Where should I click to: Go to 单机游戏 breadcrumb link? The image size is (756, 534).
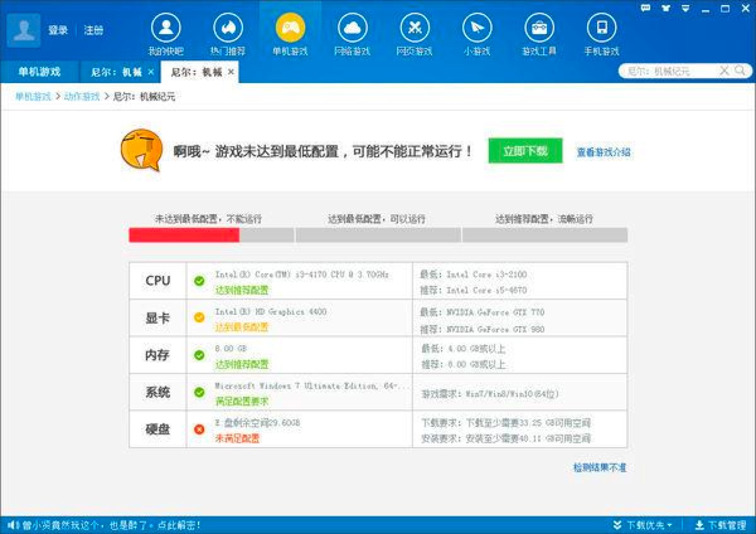click(33, 96)
